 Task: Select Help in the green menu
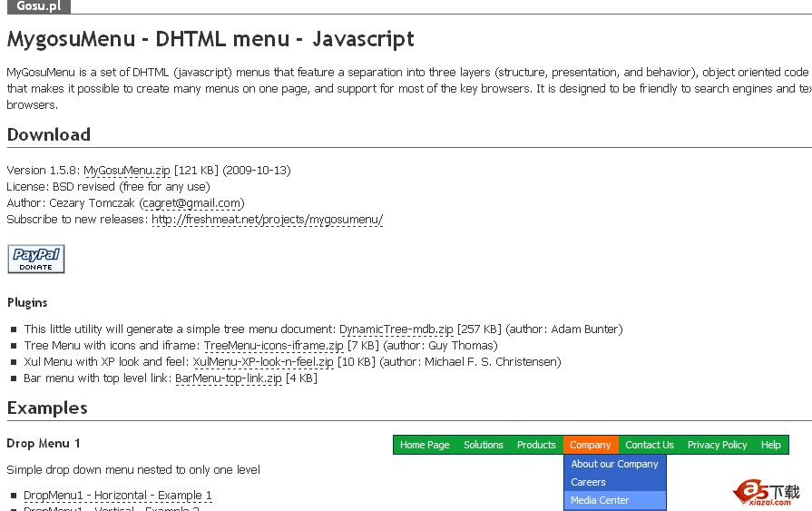point(770,445)
